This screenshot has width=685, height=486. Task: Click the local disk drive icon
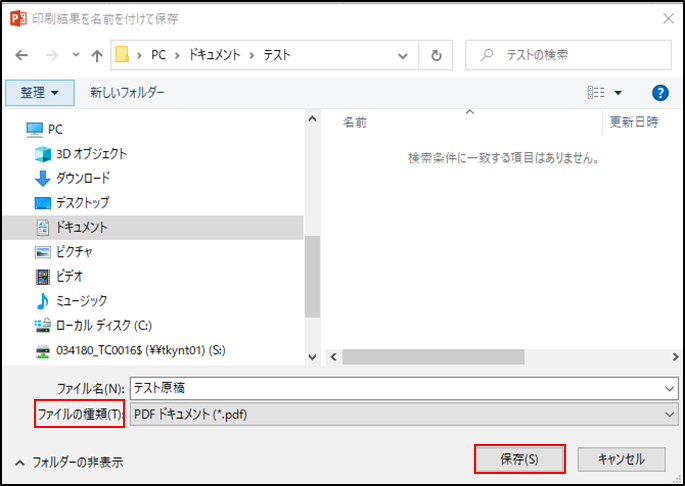coord(43,326)
